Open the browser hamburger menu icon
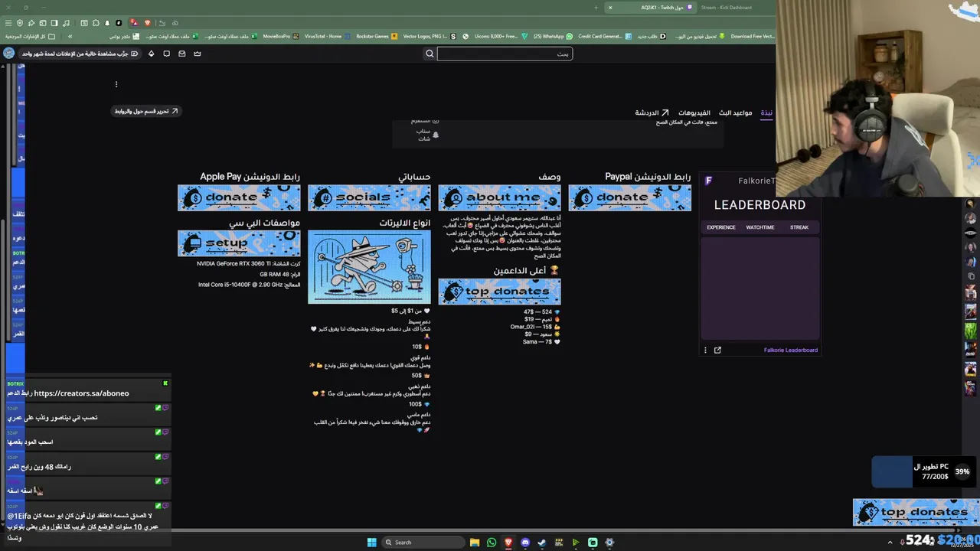Screen dimensions: 980x551 (8, 23)
